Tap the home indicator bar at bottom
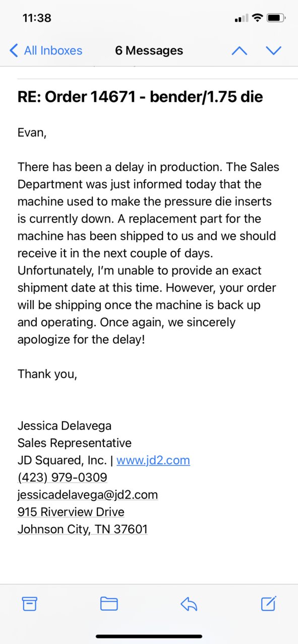The image size is (298, 644). (149, 636)
